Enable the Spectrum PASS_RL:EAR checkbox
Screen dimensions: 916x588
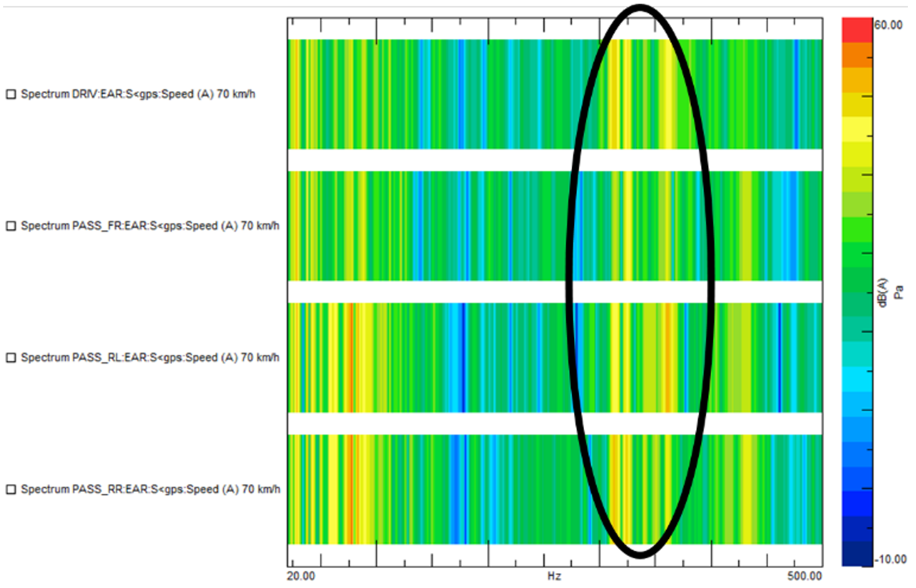[x=10, y=357]
